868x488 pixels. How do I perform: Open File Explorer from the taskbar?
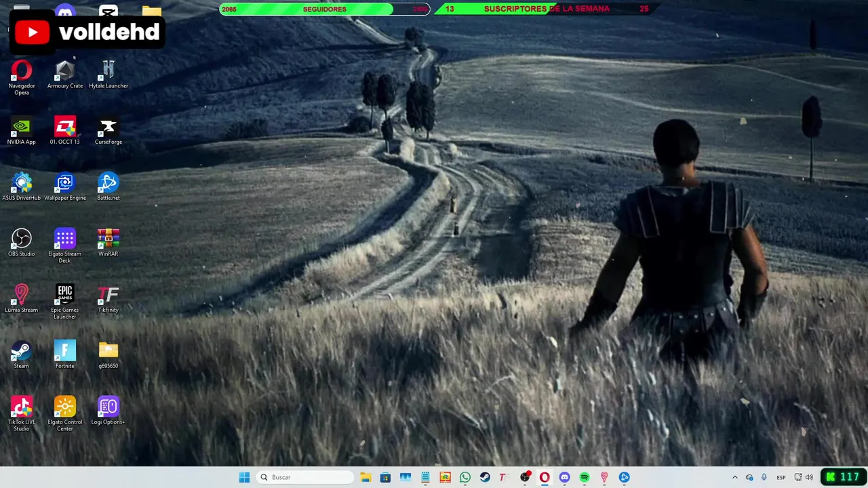[x=366, y=477]
